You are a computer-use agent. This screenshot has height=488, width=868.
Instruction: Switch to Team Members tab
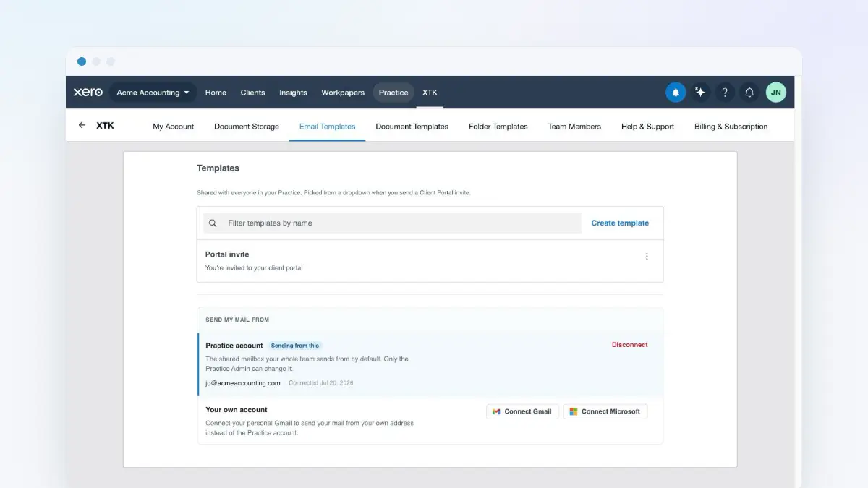(x=574, y=127)
